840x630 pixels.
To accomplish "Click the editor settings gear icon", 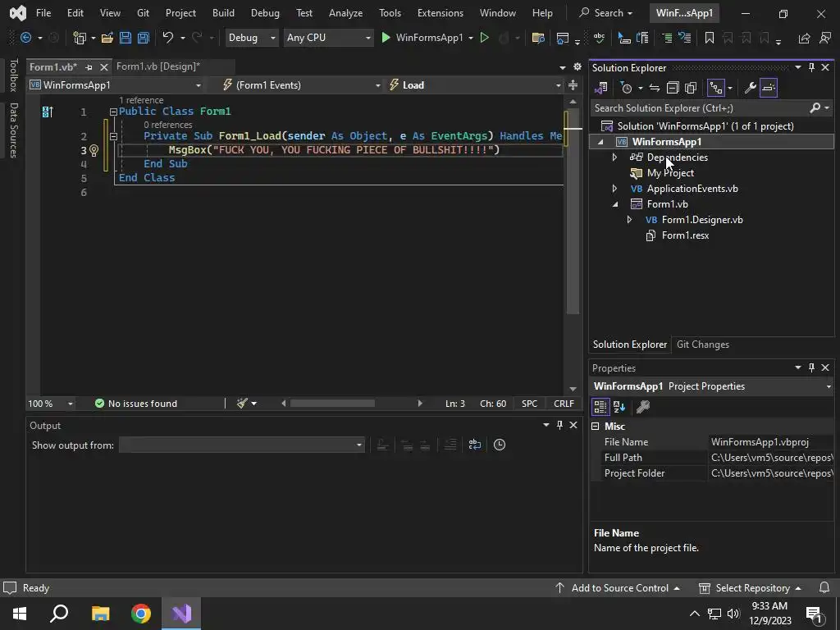I will coord(577,67).
